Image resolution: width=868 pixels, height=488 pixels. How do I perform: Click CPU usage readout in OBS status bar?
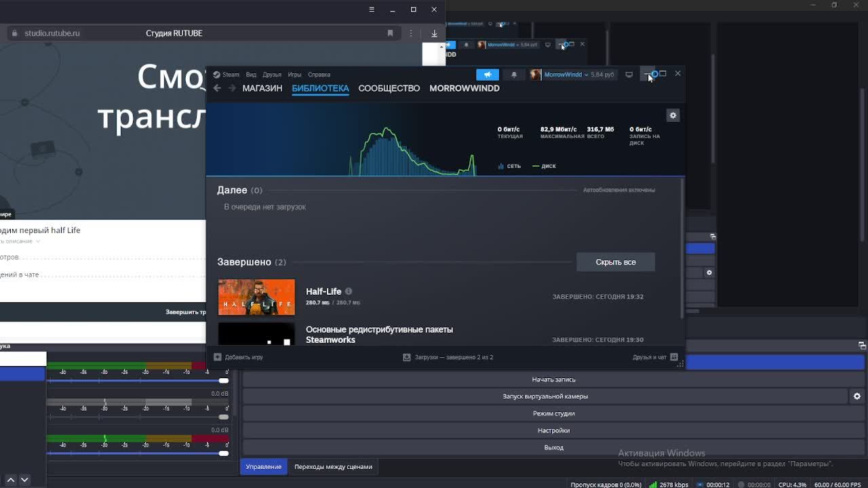click(792, 485)
